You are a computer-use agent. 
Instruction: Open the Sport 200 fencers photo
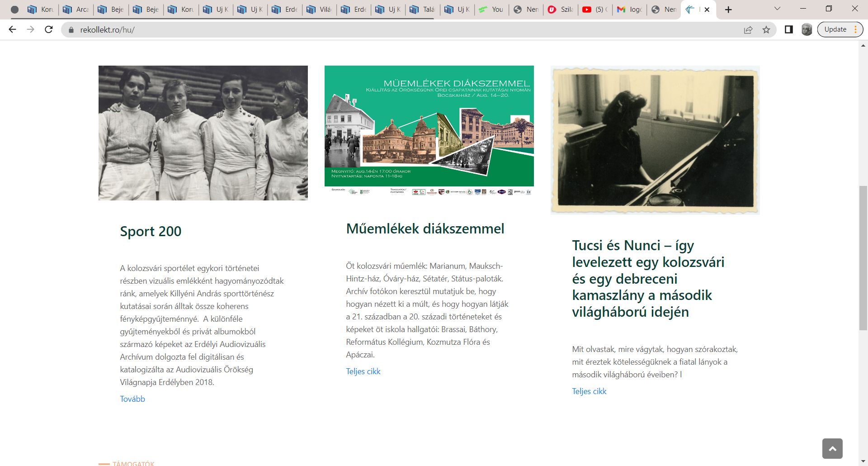tap(203, 133)
